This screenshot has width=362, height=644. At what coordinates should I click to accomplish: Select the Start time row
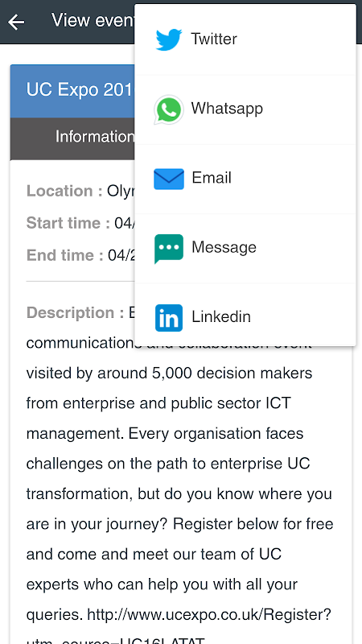(80, 224)
